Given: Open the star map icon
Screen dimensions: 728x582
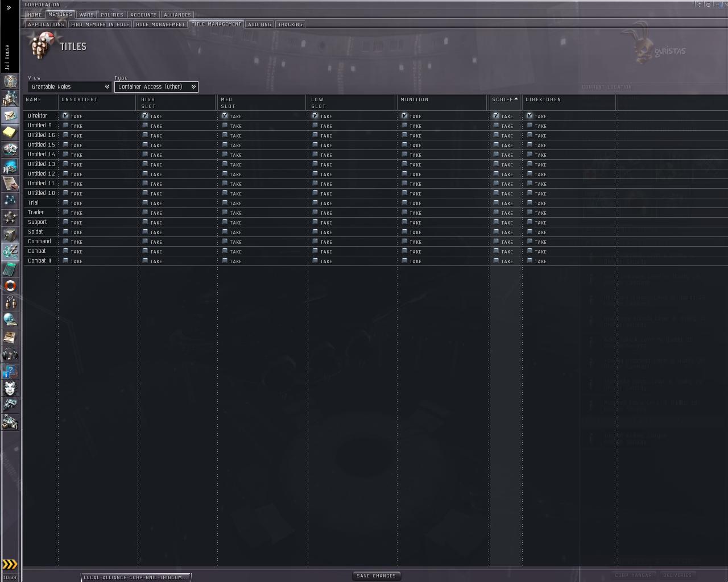Looking at the screenshot, I should pyautogui.click(x=10, y=201).
